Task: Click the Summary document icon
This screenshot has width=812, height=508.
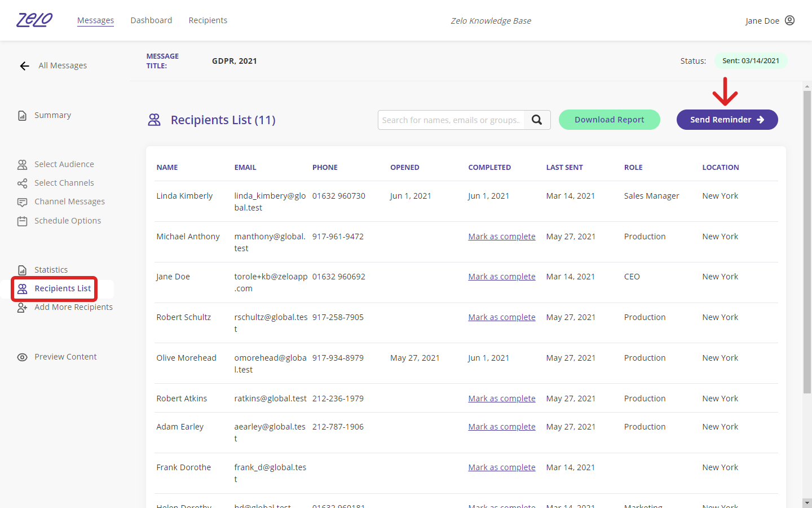Action: coord(22,116)
